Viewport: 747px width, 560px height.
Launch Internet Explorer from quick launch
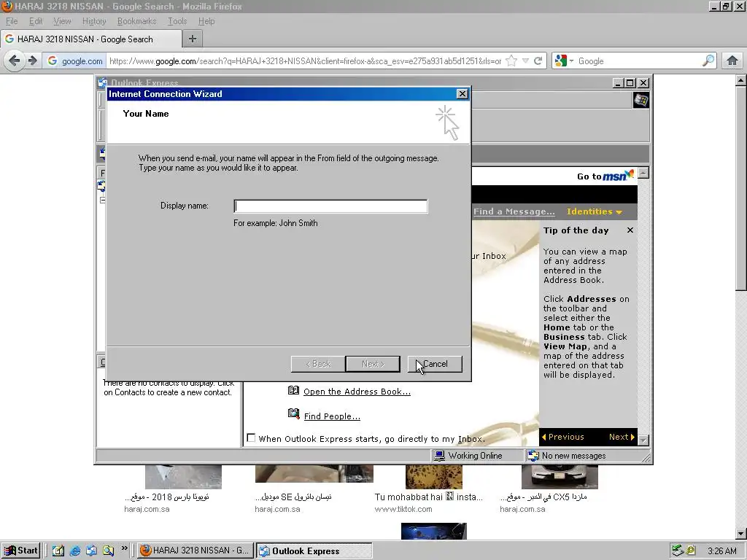point(75,551)
